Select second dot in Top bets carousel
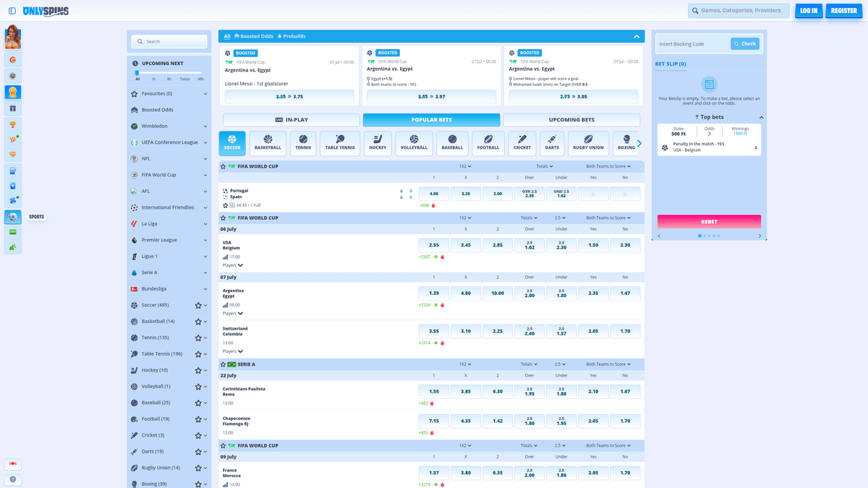The image size is (868, 488). click(705, 236)
